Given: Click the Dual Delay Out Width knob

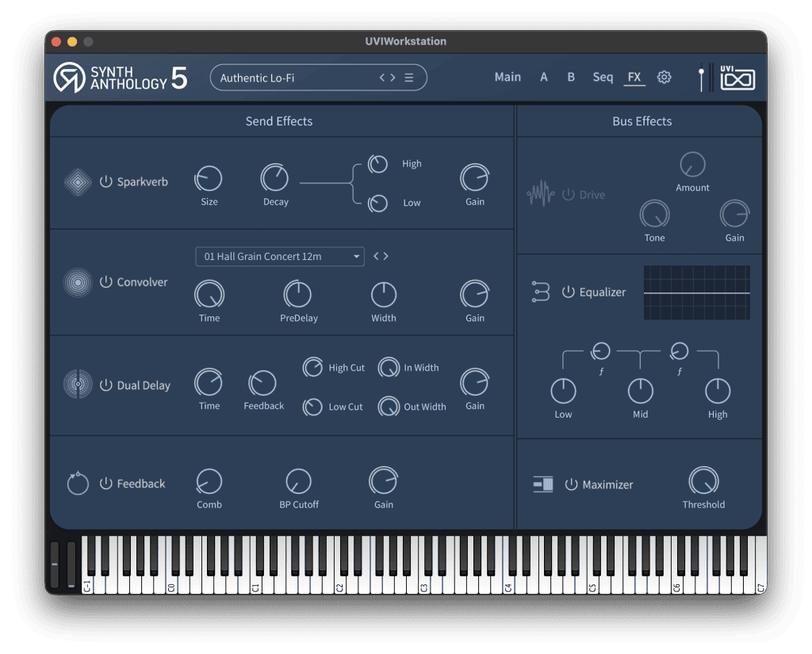Looking at the screenshot, I should 389,407.
